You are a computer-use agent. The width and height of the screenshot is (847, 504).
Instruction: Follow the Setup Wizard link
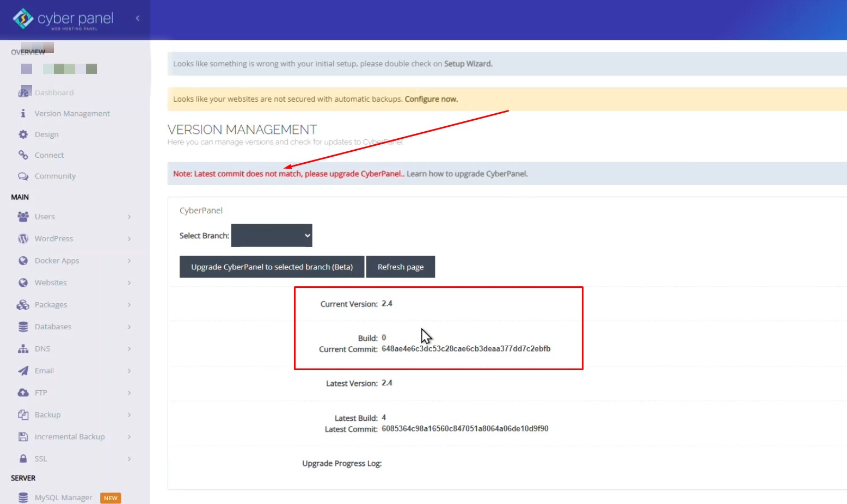468,64
